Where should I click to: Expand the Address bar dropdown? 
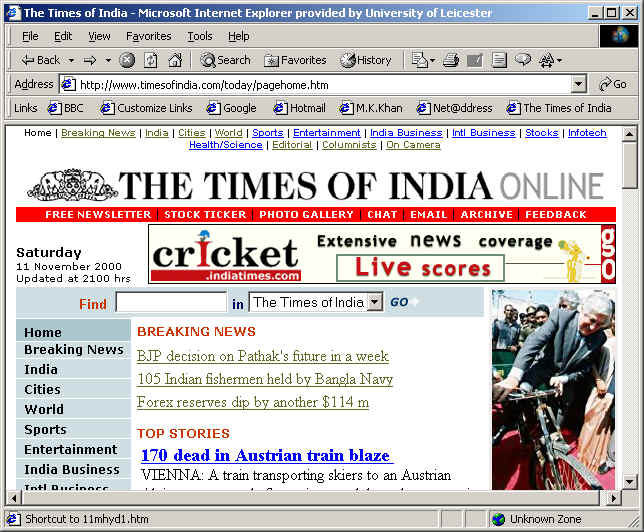point(578,85)
